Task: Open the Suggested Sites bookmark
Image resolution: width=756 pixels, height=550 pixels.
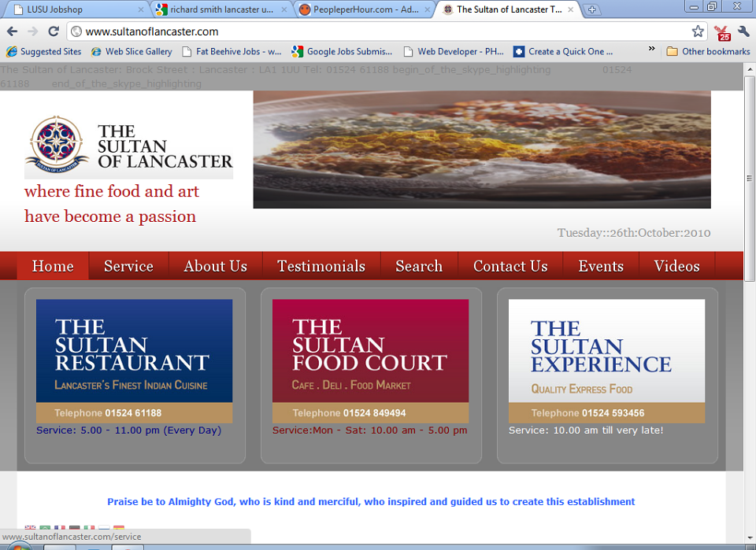Action: (x=43, y=51)
